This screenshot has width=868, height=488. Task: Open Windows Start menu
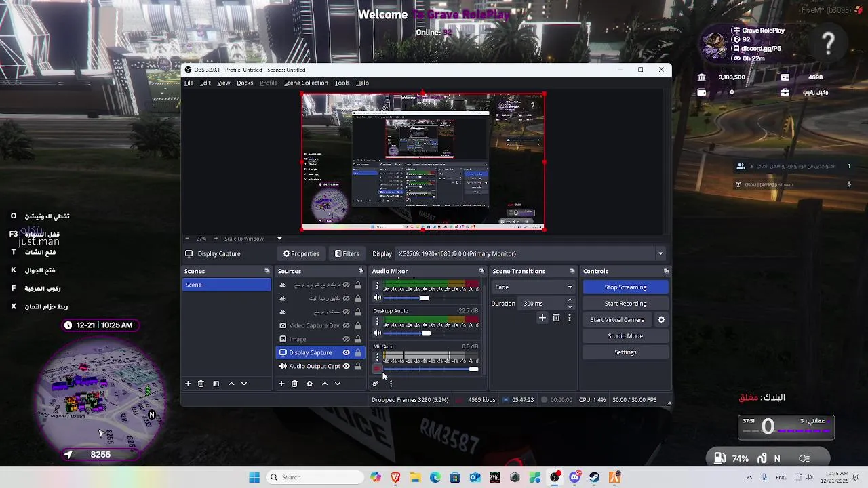coord(254,477)
